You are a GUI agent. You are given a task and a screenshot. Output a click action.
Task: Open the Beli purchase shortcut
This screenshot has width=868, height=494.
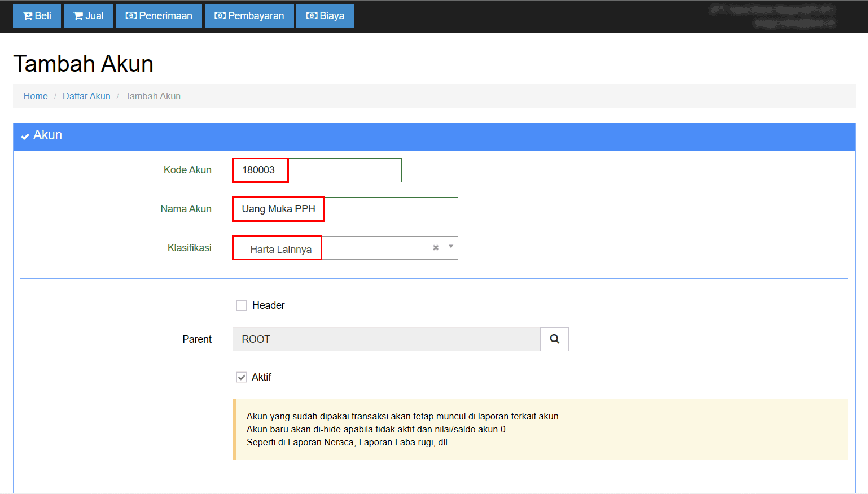tap(37, 16)
